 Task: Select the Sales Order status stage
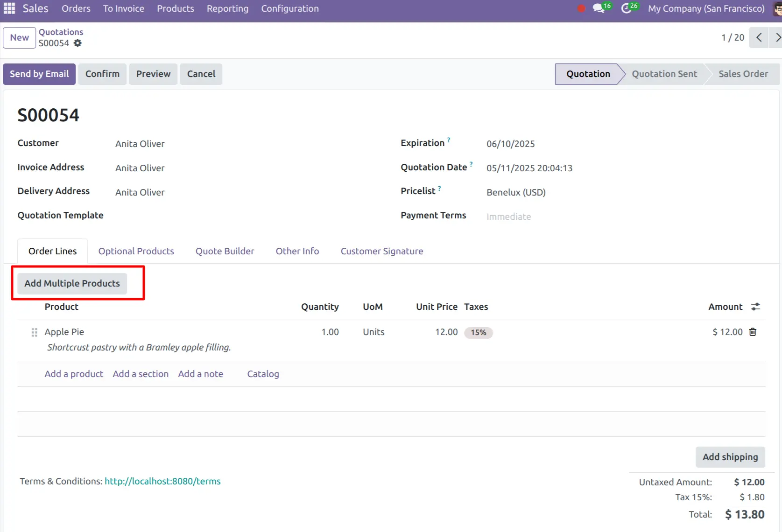[x=743, y=74]
